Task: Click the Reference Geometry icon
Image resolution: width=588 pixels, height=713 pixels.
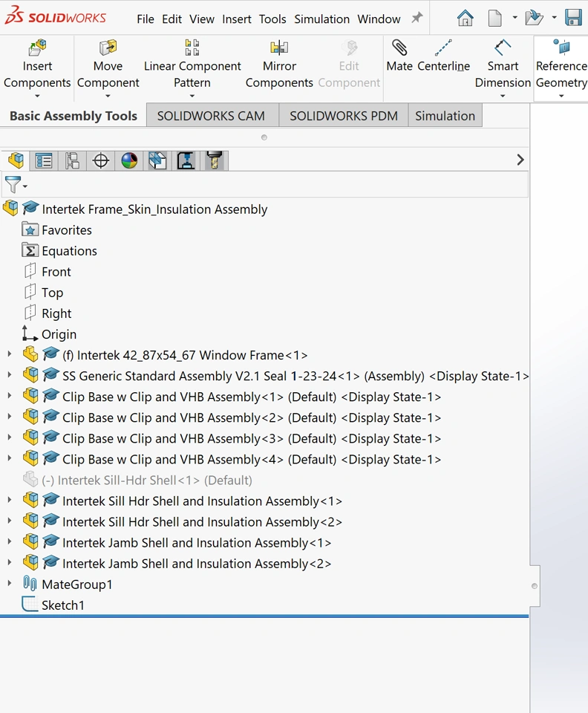Action: click(x=562, y=48)
